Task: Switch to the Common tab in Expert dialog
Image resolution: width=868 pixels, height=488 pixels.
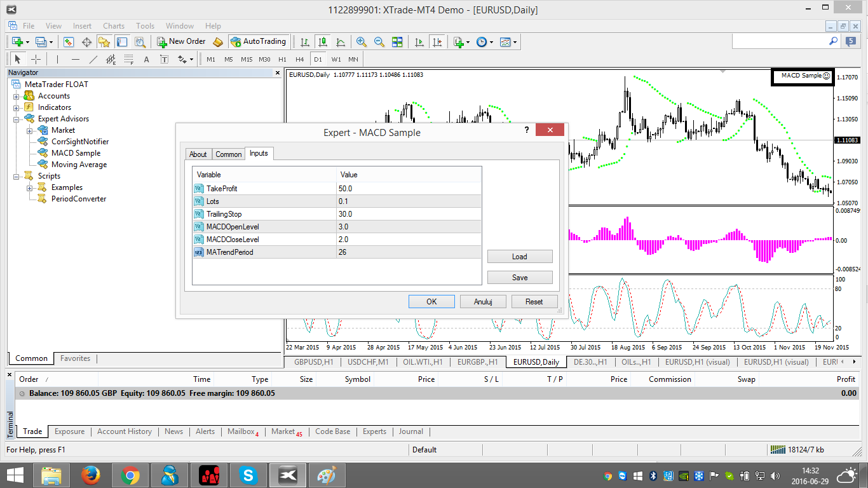Action: coord(228,154)
